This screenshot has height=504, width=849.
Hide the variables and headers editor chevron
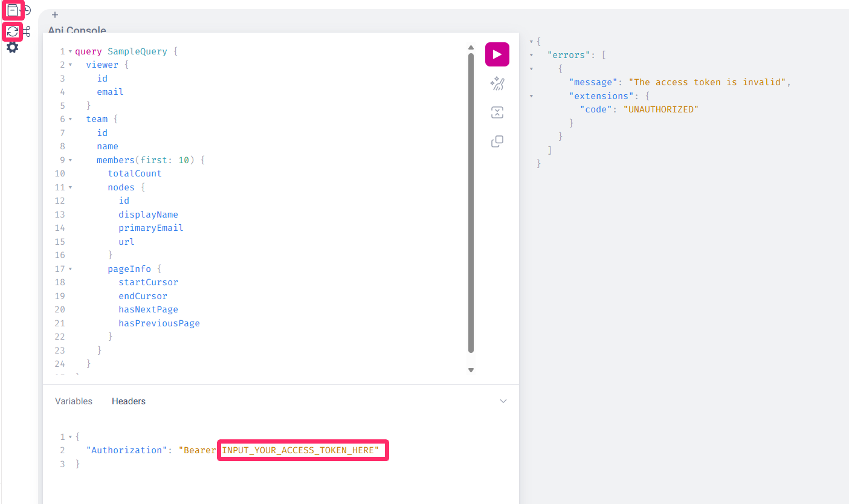pyautogui.click(x=503, y=401)
